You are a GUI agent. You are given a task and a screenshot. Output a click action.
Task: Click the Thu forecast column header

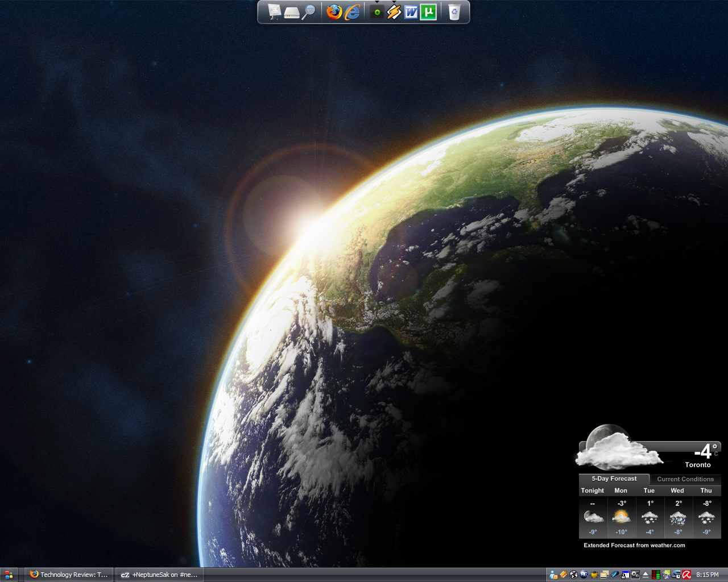706,490
